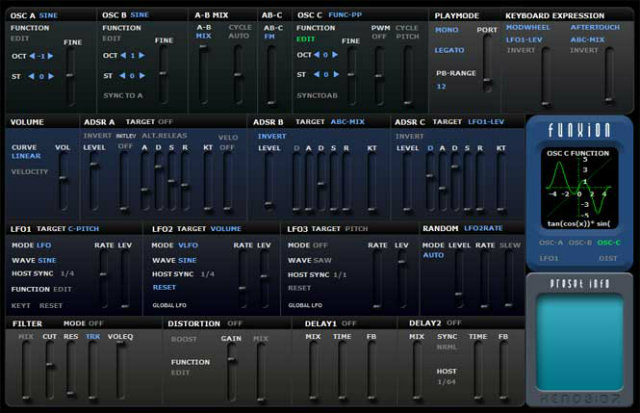Increase OSC A semitone with right arrow
640x413 pixels.
[x=51, y=76]
